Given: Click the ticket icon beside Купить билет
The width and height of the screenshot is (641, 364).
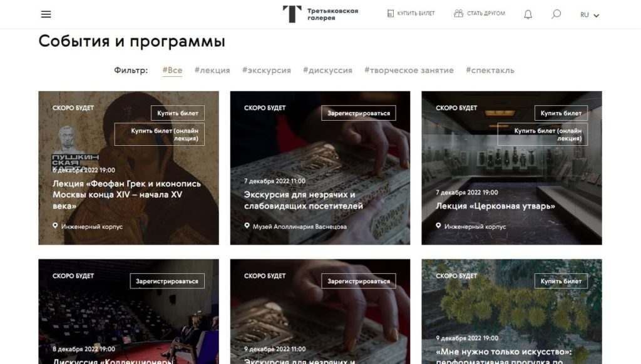Looking at the screenshot, I should pos(391,14).
